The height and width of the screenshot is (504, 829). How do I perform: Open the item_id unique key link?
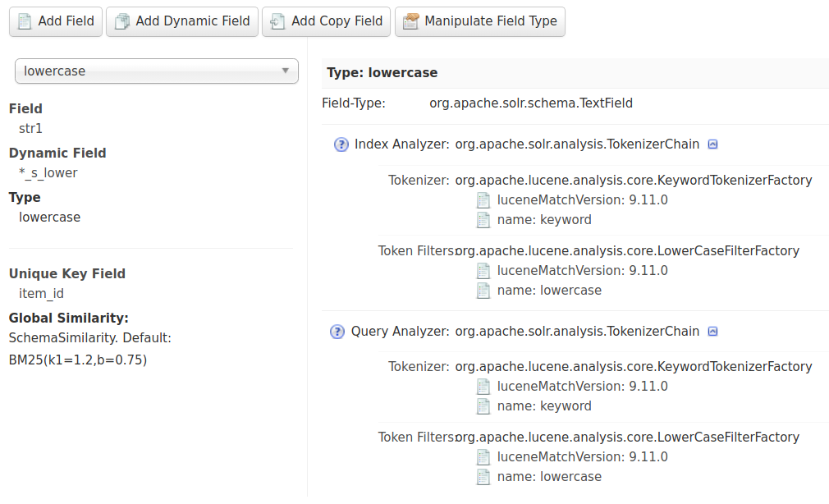(41, 294)
